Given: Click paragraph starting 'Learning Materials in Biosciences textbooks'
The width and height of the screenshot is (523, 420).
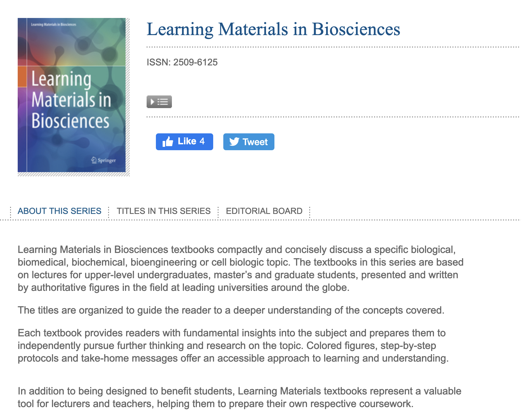Looking at the screenshot, I should click(240, 268).
